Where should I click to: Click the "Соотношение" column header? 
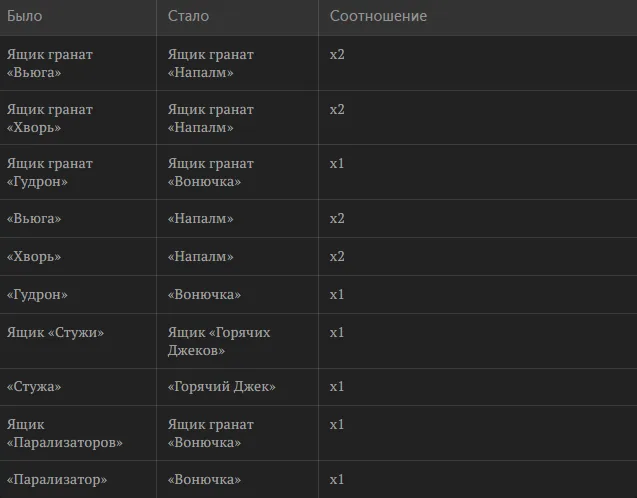coord(378,16)
